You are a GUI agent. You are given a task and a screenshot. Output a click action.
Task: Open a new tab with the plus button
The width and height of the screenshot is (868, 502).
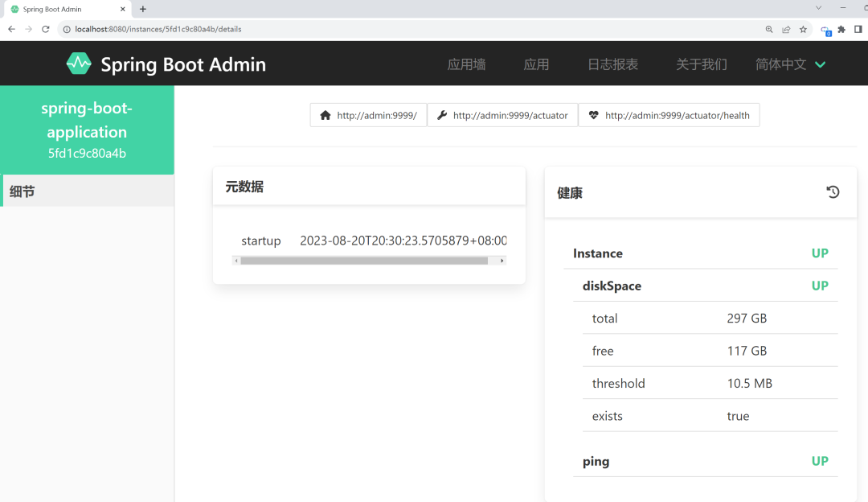[x=143, y=9]
